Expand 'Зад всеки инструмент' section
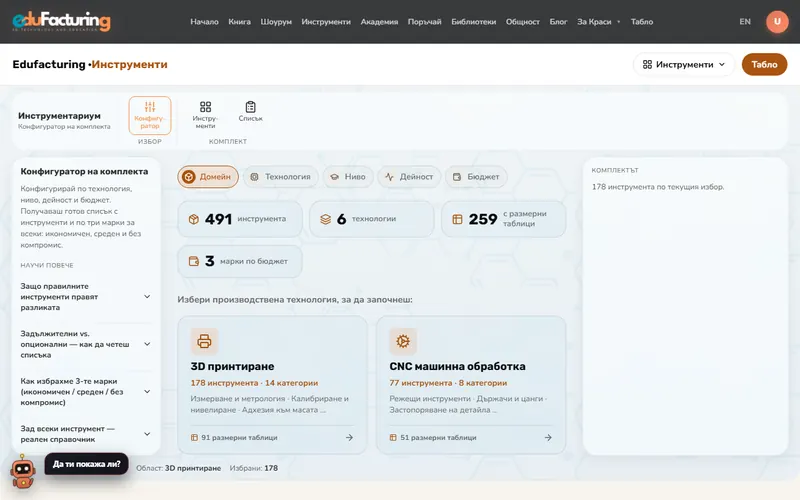 [x=86, y=434]
